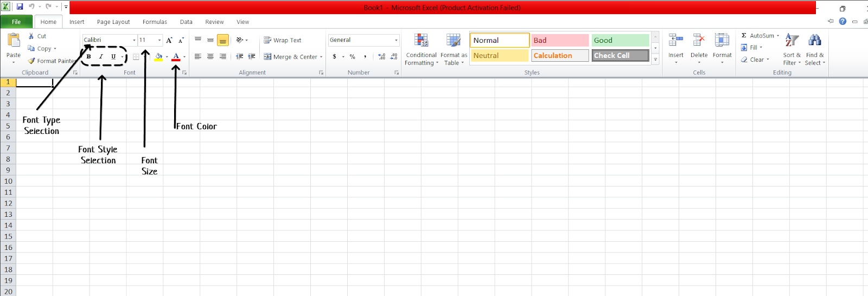Open Find & Select binoculars
This screenshot has height=296, width=868.
[815, 49]
